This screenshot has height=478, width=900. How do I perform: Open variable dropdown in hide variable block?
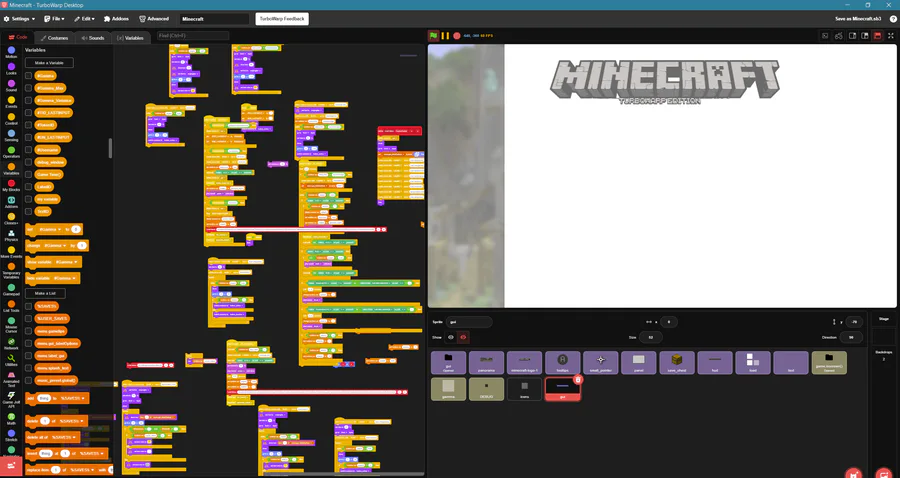click(x=64, y=278)
